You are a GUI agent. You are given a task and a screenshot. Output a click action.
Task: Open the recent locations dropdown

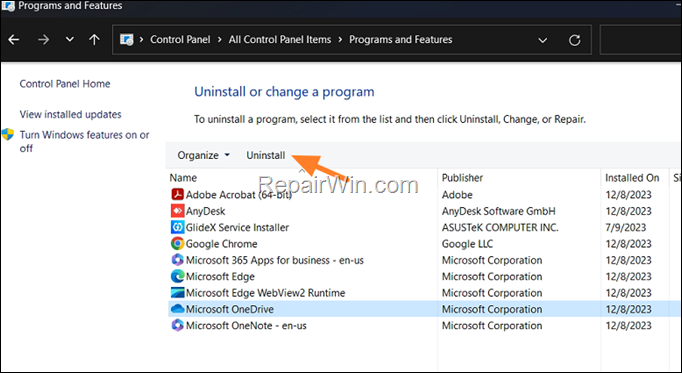70,40
